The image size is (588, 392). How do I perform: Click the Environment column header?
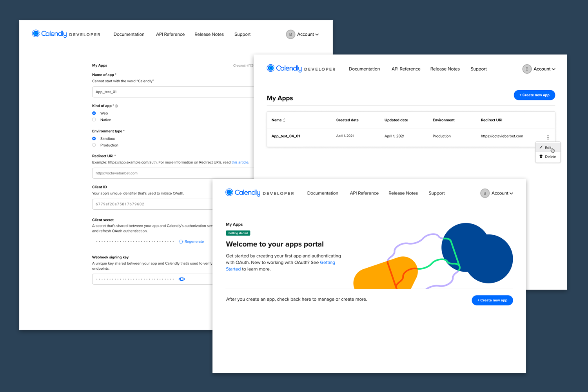pyautogui.click(x=443, y=120)
